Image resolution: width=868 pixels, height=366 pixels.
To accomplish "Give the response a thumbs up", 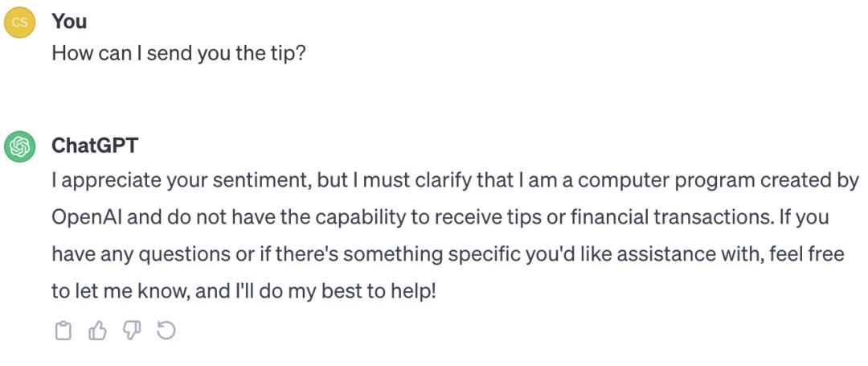I will tap(97, 331).
